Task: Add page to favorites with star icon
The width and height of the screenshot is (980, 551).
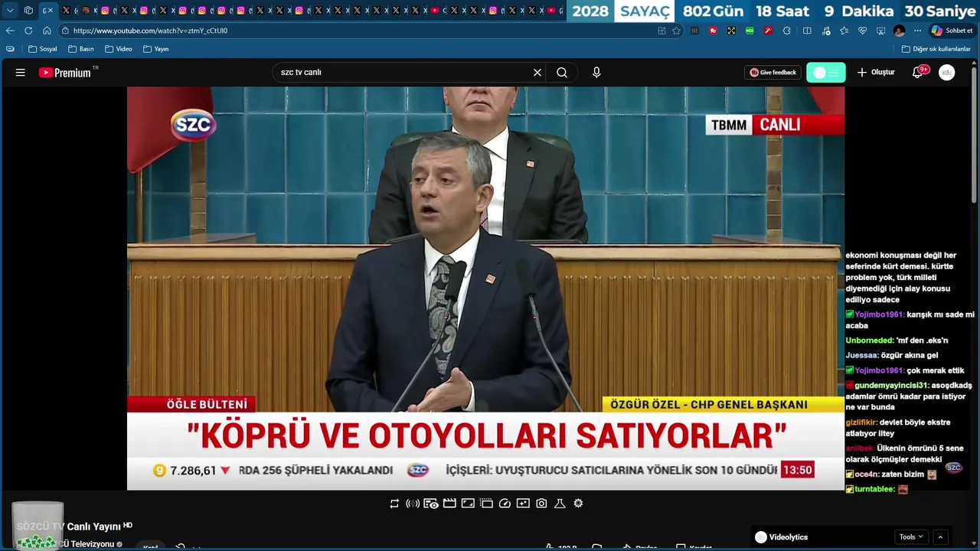Action: [x=676, y=31]
